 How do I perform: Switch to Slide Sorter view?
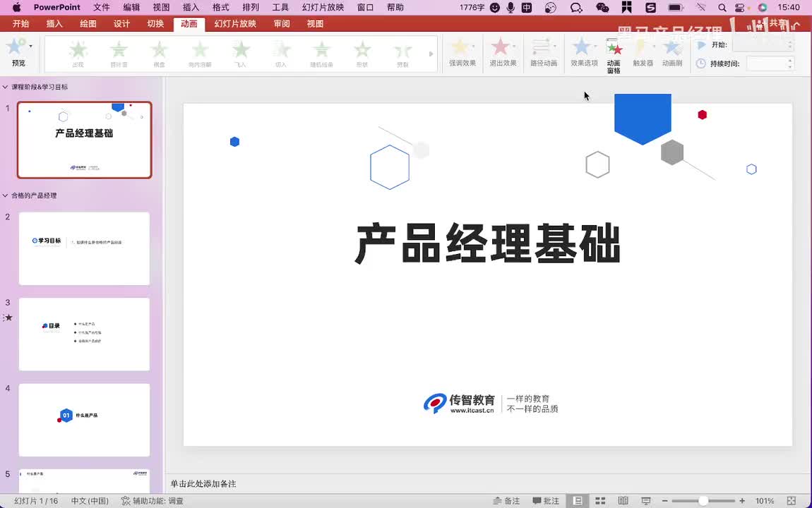tap(600, 501)
